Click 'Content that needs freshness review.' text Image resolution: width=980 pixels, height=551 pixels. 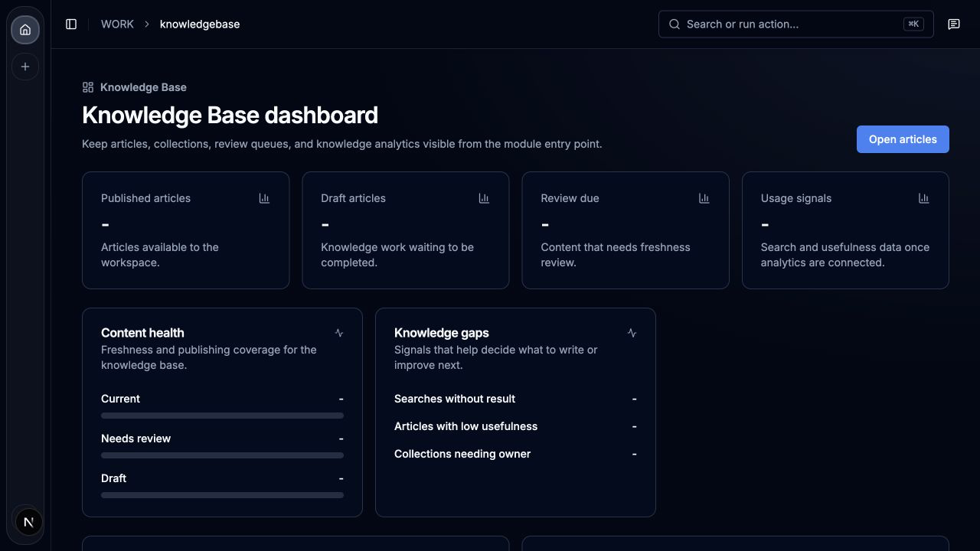[x=616, y=255]
